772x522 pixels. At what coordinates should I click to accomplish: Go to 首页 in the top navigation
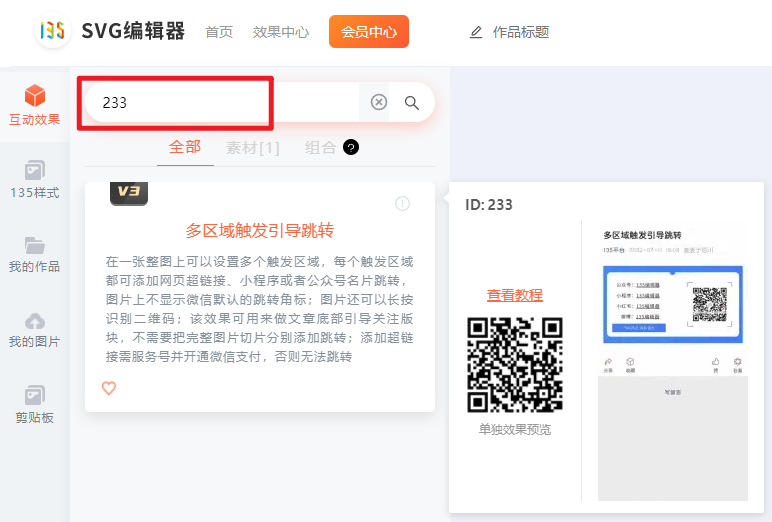pos(219,33)
